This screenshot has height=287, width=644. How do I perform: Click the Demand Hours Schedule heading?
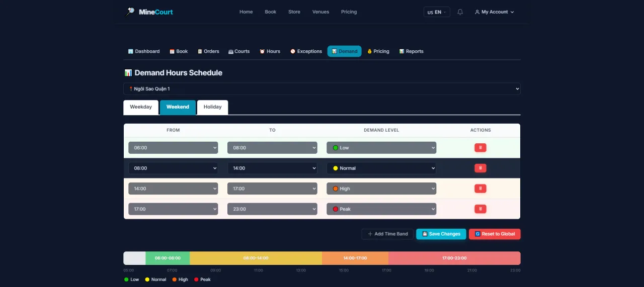tap(173, 73)
